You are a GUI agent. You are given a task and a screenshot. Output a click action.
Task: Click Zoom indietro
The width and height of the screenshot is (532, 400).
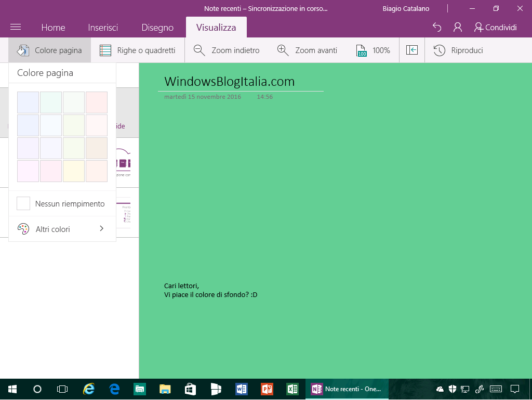tap(227, 50)
